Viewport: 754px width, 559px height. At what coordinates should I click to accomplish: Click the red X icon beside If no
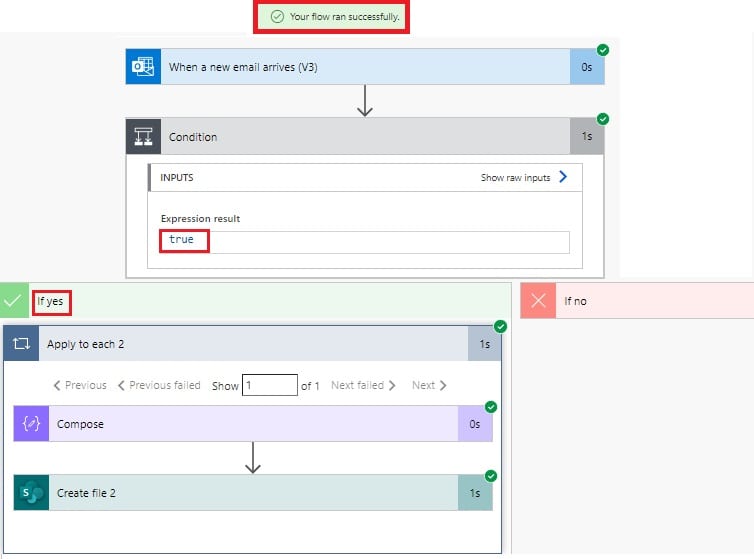click(x=538, y=301)
